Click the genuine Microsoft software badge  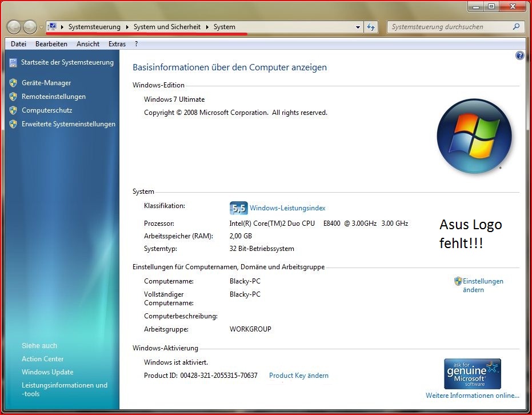tap(472, 374)
